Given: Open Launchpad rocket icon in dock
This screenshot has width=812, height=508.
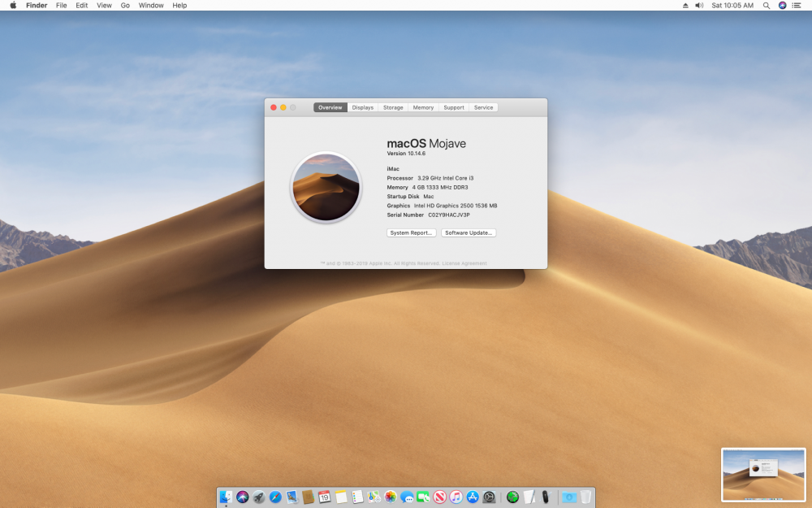Looking at the screenshot, I should pyautogui.click(x=258, y=497).
